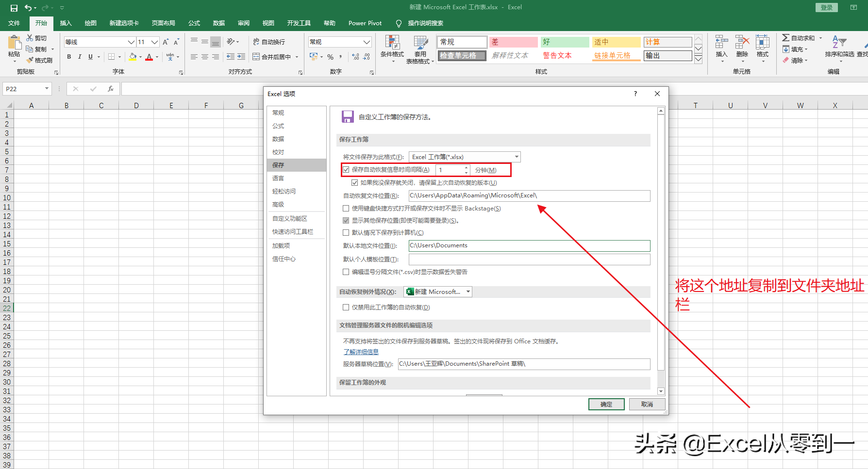Click the Clear eraser icon
Viewport: 868px width, 469px height.
pos(785,60)
